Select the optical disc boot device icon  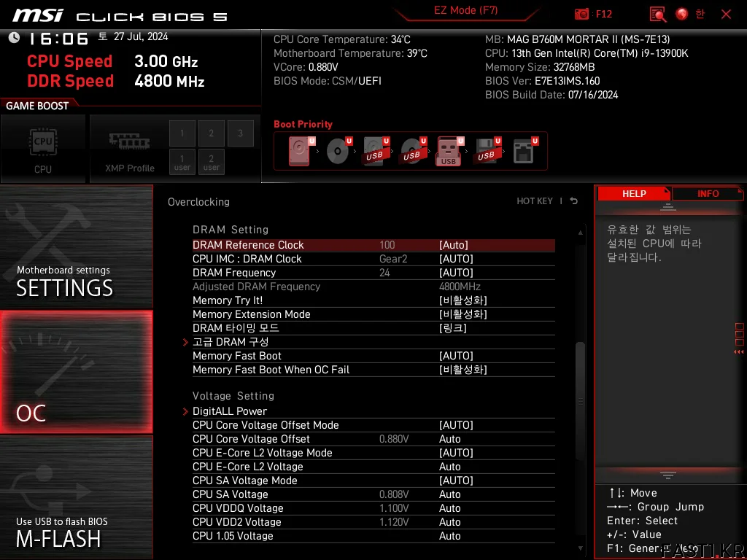tap(338, 151)
